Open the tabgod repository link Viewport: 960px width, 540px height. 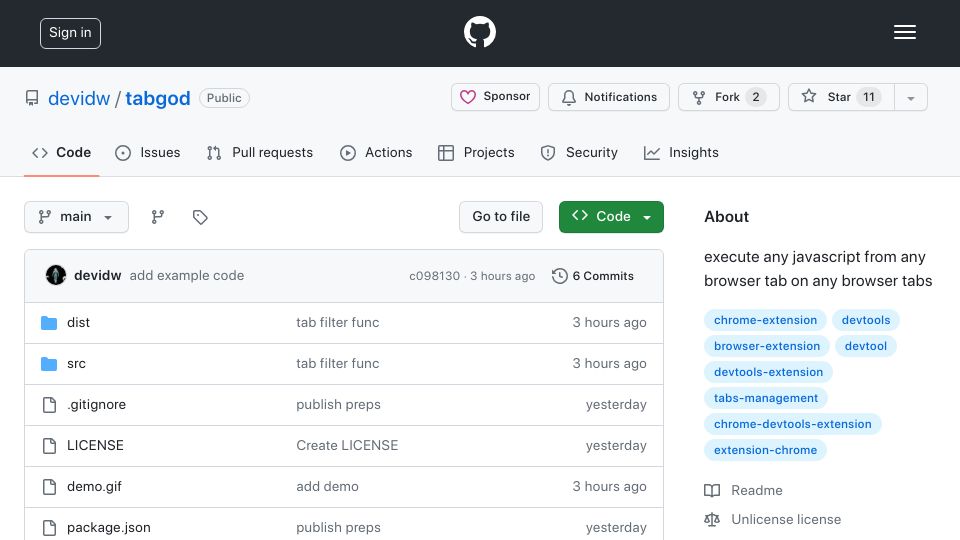pyautogui.click(x=158, y=98)
